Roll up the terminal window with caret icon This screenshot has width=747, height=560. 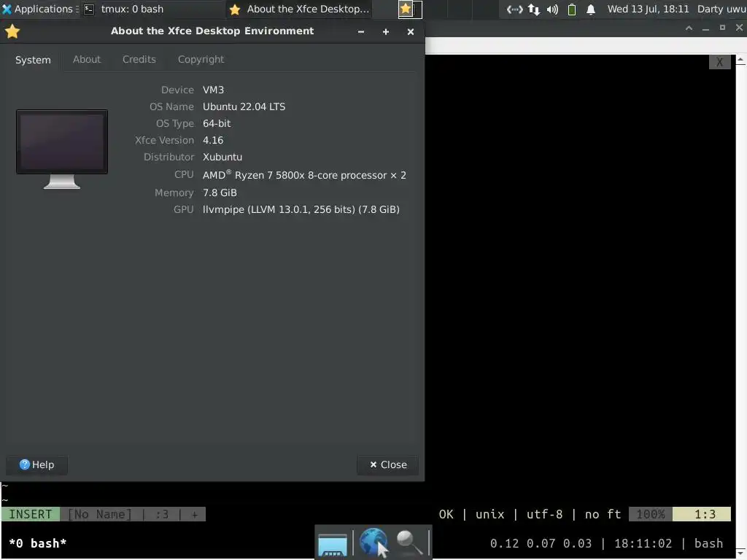point(689,28)
